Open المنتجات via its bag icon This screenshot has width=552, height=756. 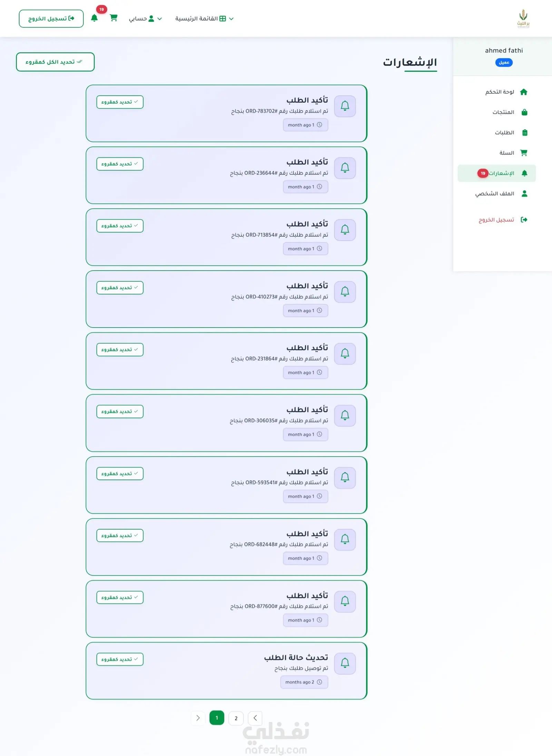(x=524, y=112)
